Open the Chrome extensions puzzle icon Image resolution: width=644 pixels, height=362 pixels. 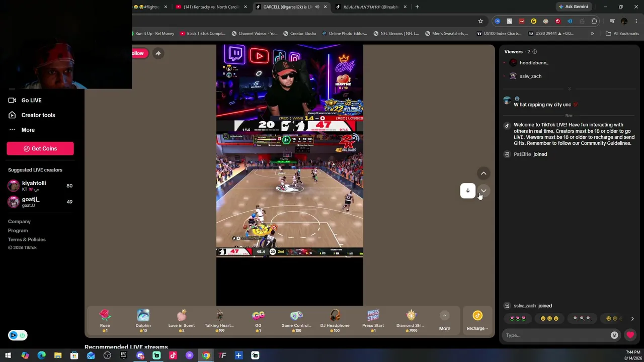[x=594, y=21]
